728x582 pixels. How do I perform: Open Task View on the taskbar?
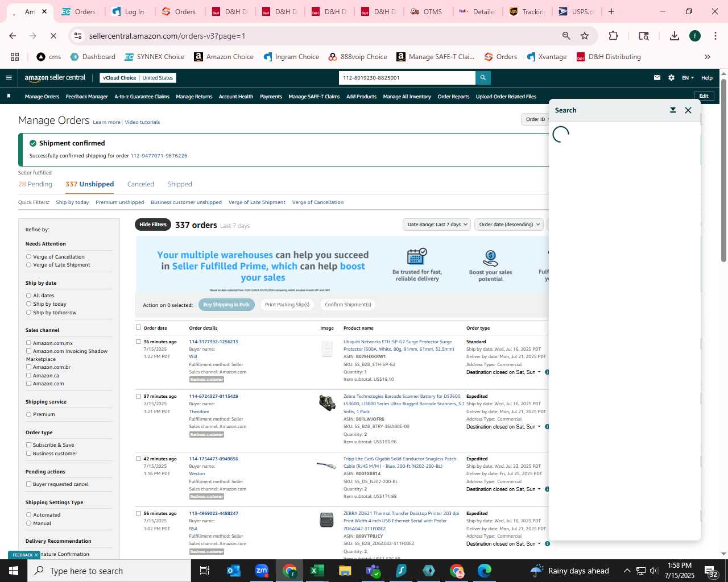click(x=205, y=571)
